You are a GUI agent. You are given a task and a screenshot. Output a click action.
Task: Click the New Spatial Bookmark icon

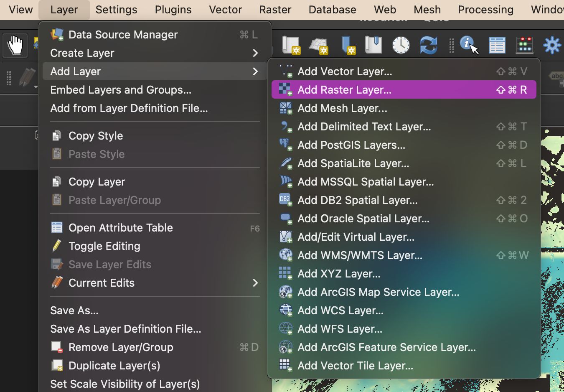[x=348, y=45]
